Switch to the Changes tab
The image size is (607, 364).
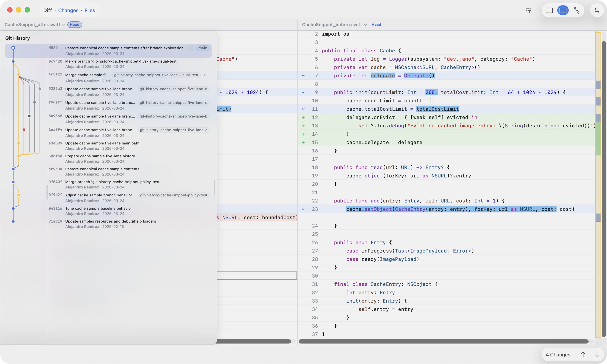tap(68, 10)
